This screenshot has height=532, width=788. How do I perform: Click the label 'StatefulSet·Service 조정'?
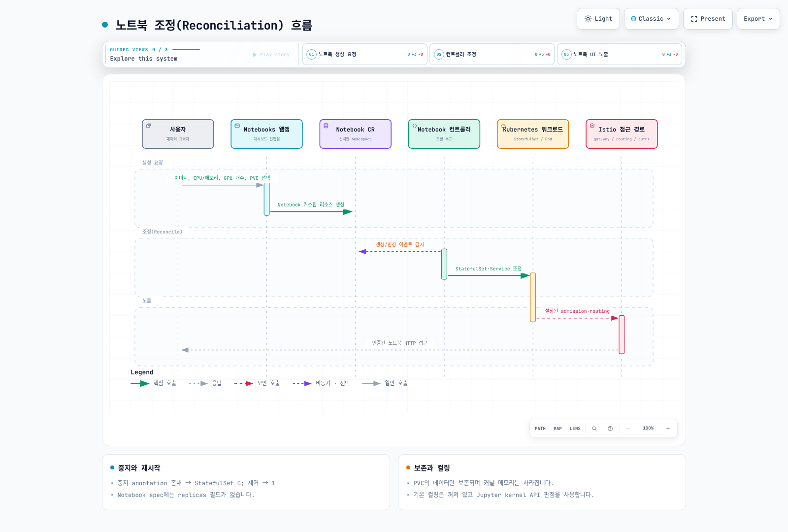(488, 269)
